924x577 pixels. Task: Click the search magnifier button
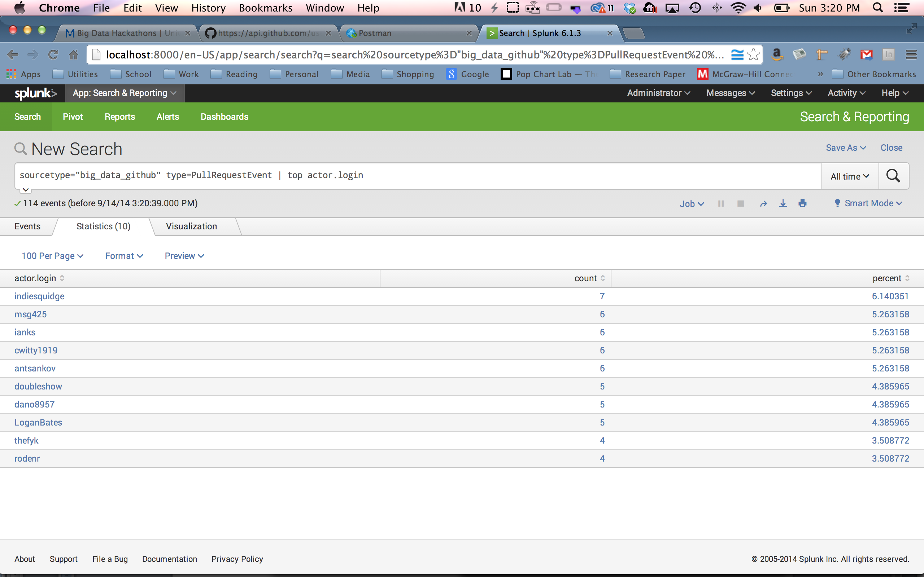[x=893, y=176]
